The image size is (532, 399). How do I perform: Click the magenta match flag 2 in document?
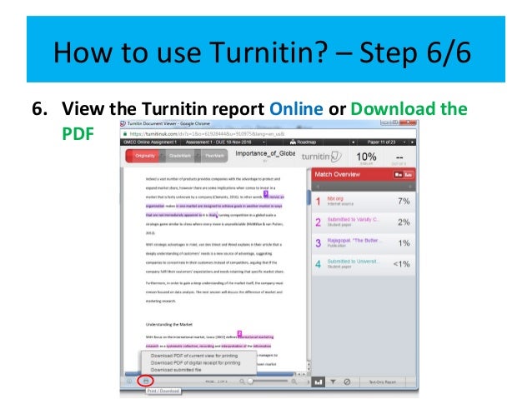click(x=239, y=334)
